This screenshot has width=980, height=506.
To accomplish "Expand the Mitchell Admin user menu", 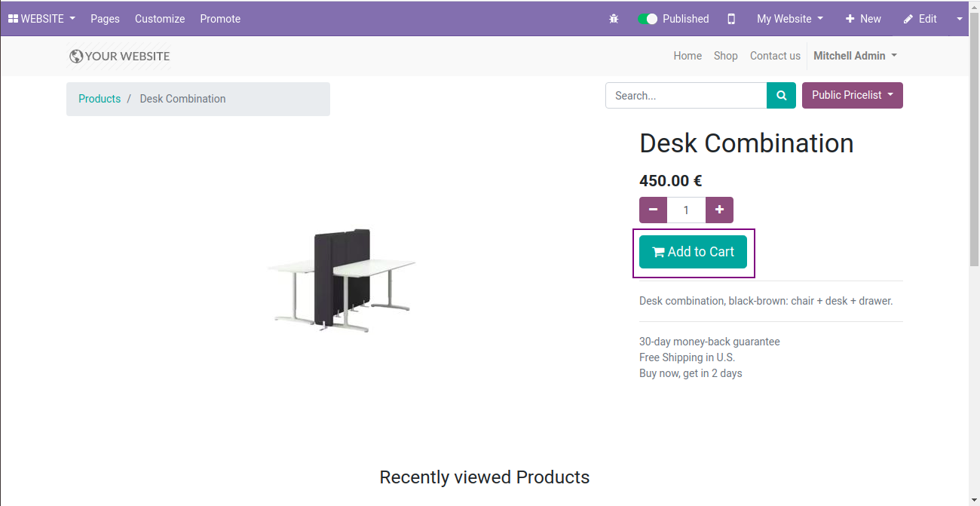I will tap(855, 56).
